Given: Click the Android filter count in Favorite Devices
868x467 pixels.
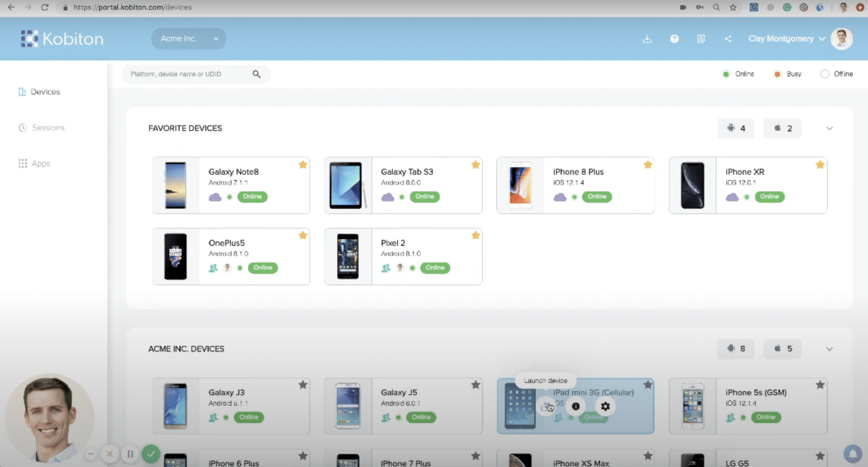Looking at the screenshot, I should (736, 128).
